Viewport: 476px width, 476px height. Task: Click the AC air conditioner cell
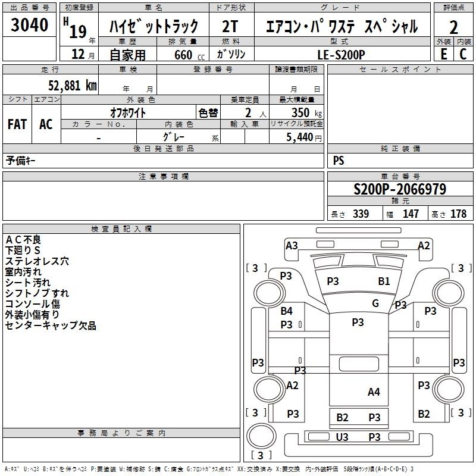[x=46, y=124]
